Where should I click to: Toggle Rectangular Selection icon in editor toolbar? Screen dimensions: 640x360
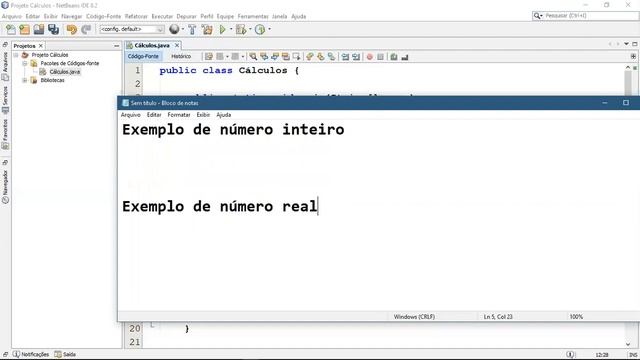(x=296, y=57)
